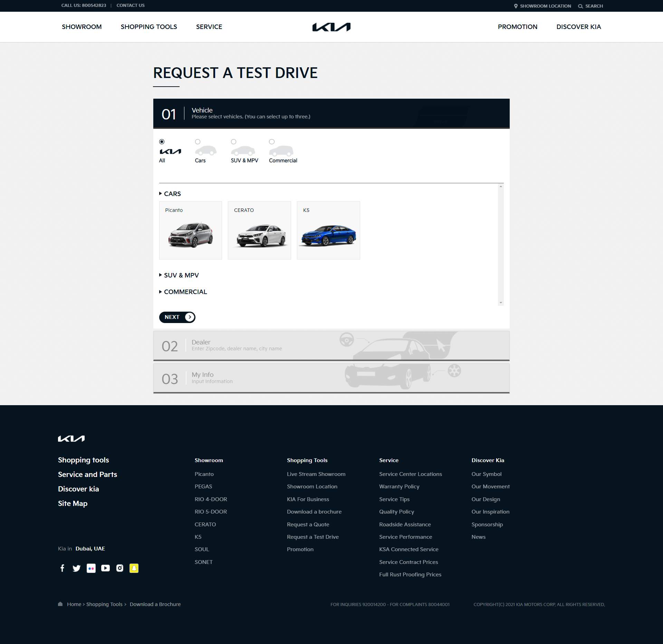Click footer Site Map link
Viewport: 663px width, 644px height.
pyautogui.click(x=73, y=503)
